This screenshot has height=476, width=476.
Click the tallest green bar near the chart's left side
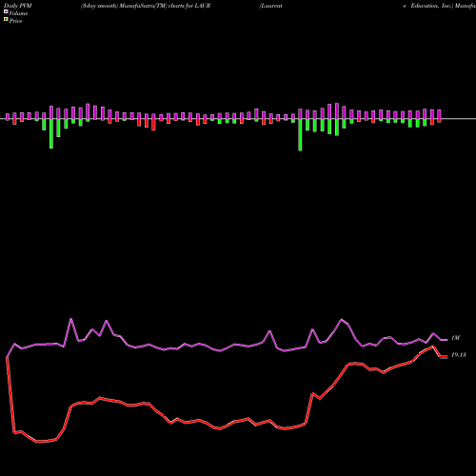51,133
